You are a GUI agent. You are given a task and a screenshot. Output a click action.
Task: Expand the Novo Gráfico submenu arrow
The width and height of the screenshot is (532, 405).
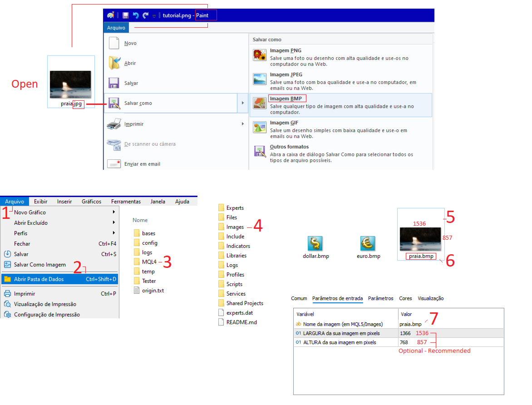click(113, 212)
